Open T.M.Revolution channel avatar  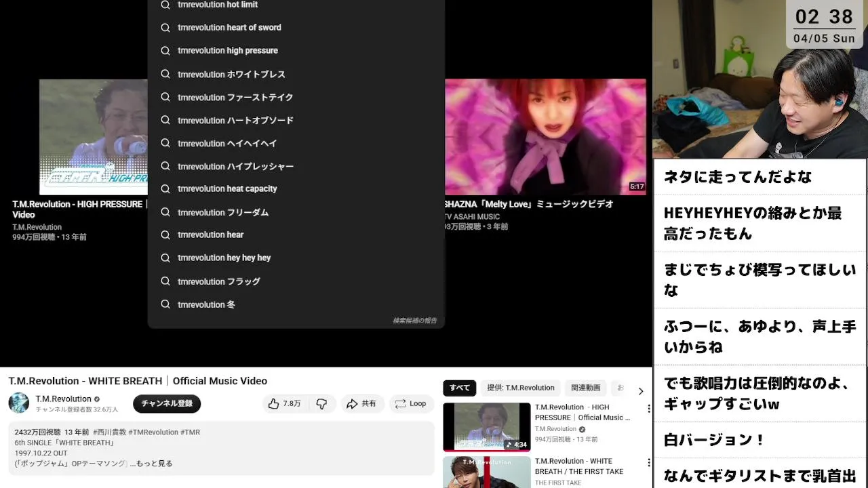pos(19,403)
